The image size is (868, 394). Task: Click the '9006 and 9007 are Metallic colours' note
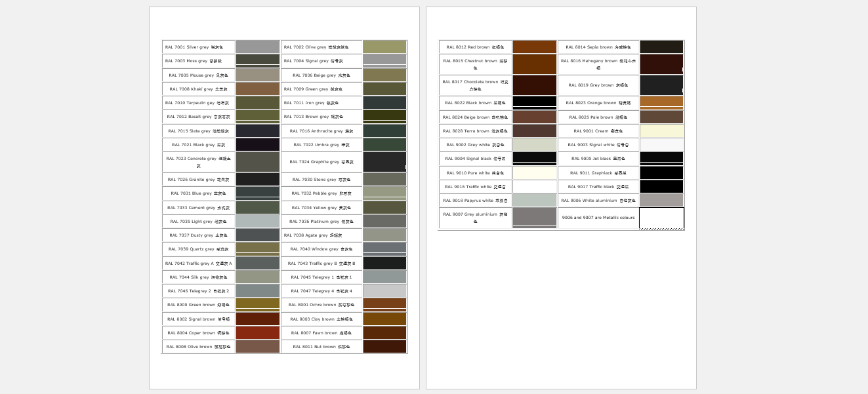point(598,218)
